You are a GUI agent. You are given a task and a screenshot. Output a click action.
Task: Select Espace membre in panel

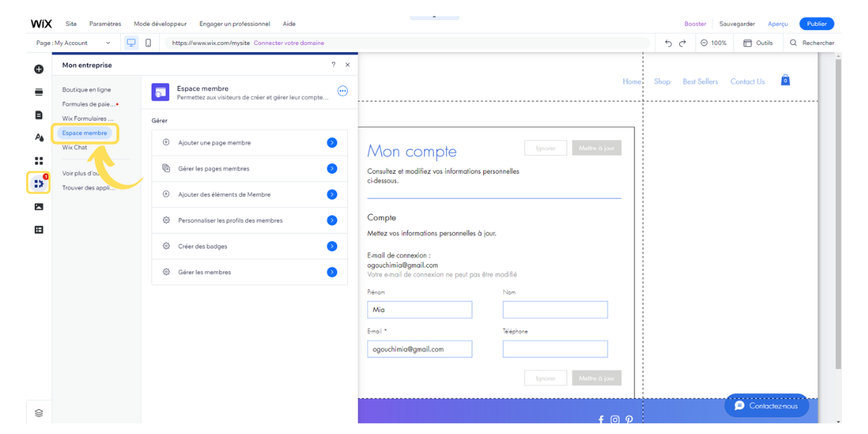pyautogui.click(x=85, y=133)
